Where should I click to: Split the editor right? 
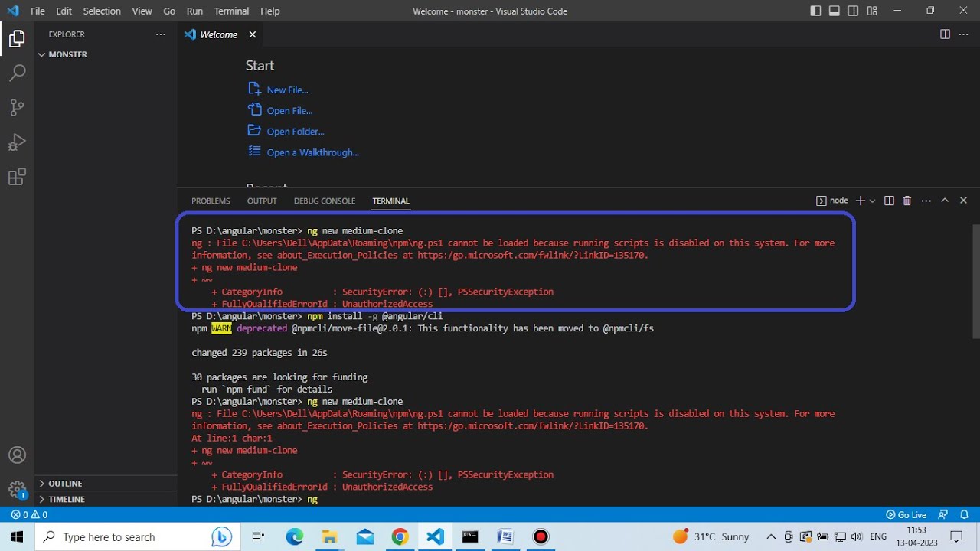click(945, 34)
